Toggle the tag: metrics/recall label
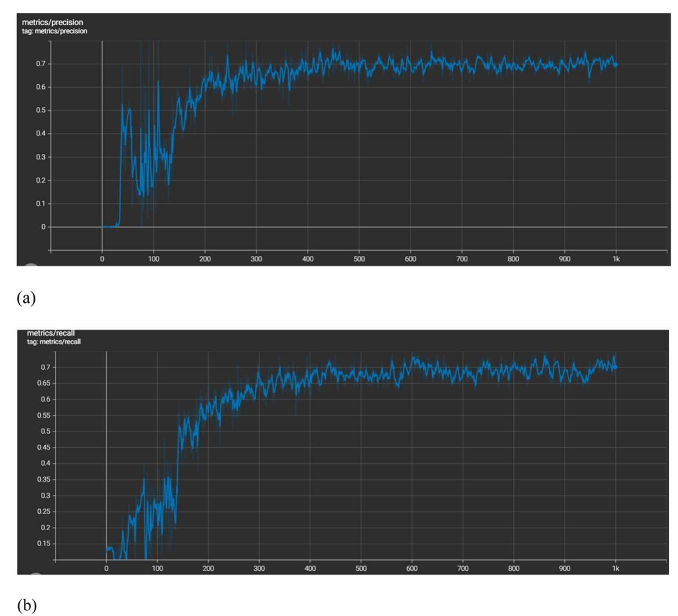Image resolution: width=678 pixels, height=616 pixels. click(54, 341)
